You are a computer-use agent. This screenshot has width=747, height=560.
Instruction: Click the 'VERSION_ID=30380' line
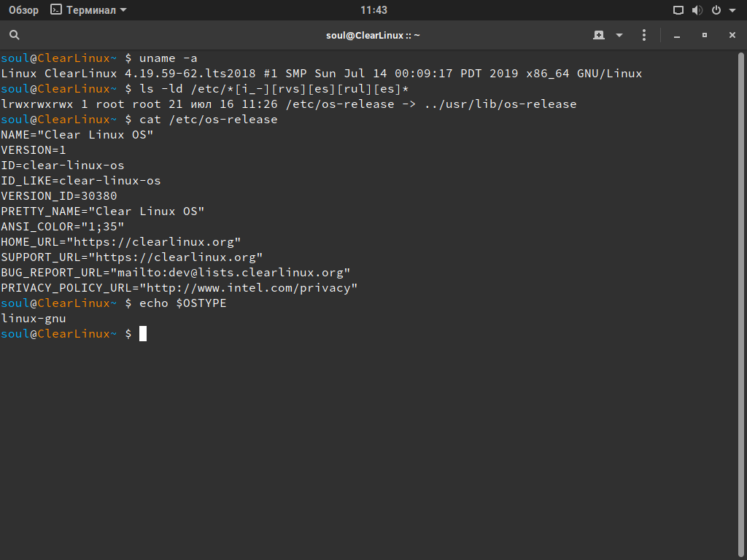[59, 195]
